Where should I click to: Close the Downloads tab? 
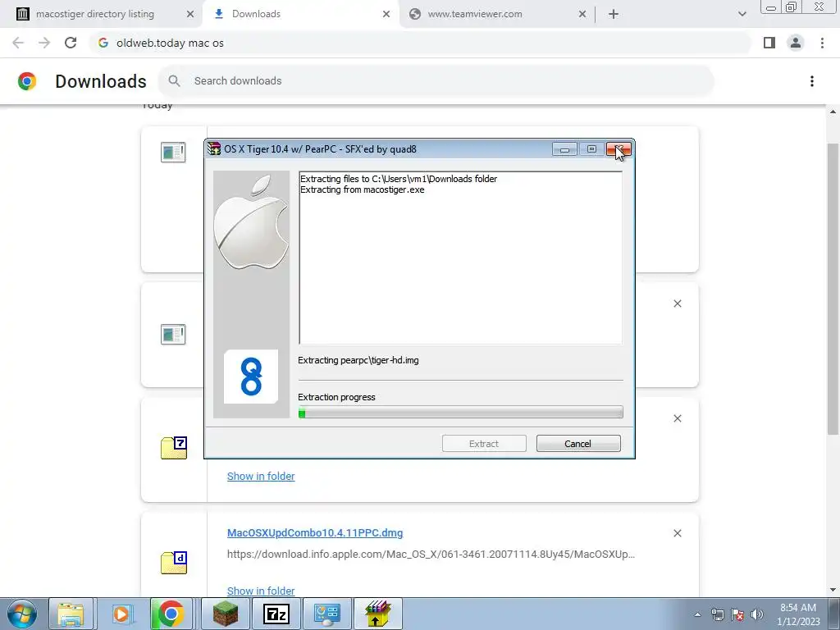click(386, 14)
